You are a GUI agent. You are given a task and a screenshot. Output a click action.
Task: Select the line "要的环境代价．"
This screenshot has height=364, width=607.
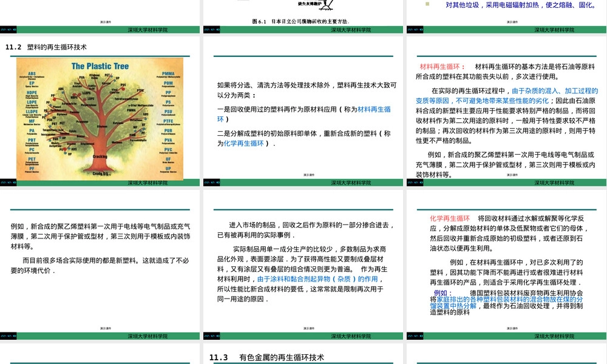click(33, 271)
